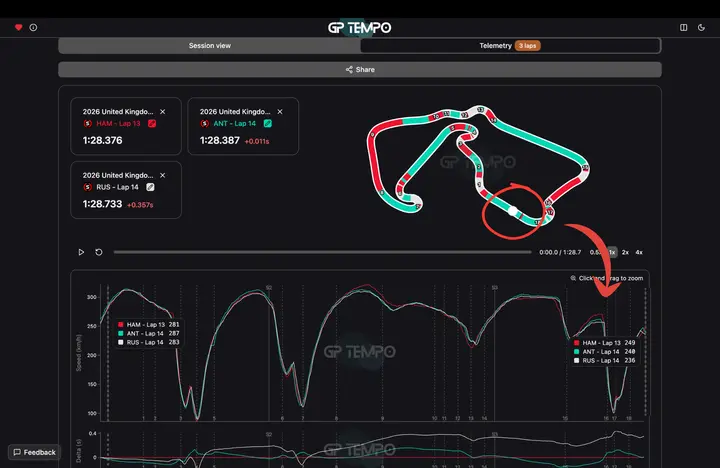The width and height of the screenshot is (720, 468).
Task: Click the +0.011s delta text
Action: click(x=257, y=141)
